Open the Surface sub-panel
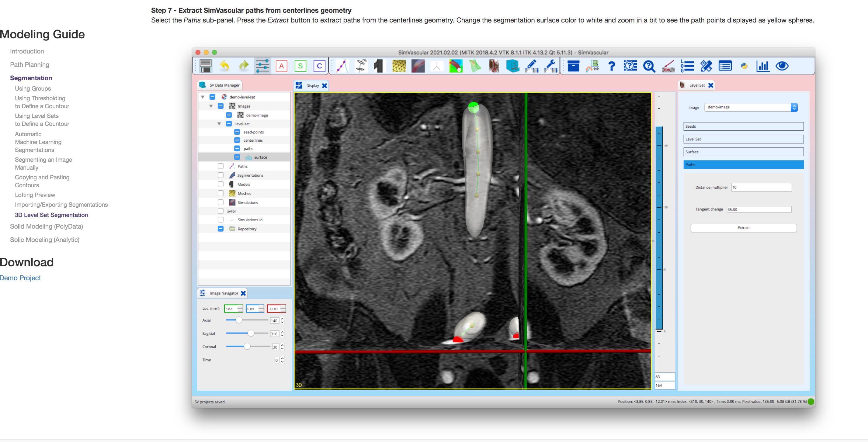Image resolution: width=868 pixels, height=442 pixels. pos(743,152)
